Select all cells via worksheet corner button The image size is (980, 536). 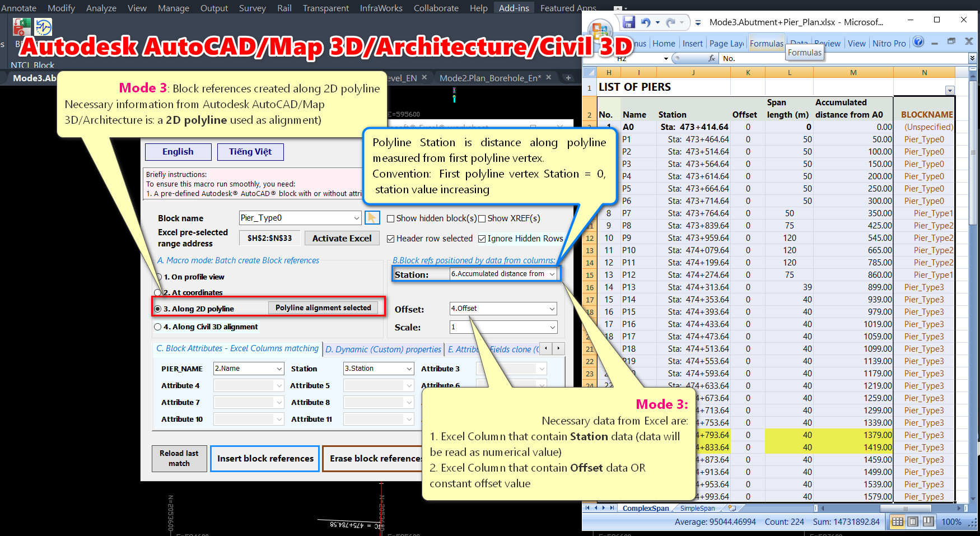pos(590,72)
